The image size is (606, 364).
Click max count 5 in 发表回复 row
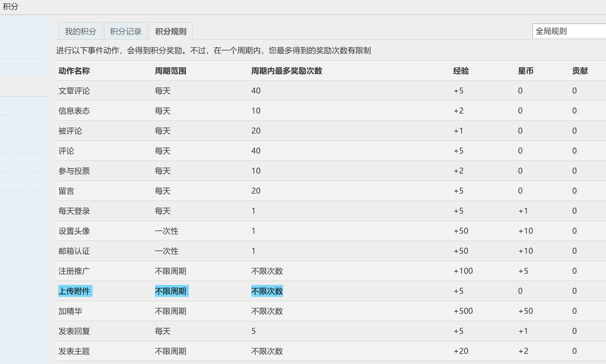253,331
